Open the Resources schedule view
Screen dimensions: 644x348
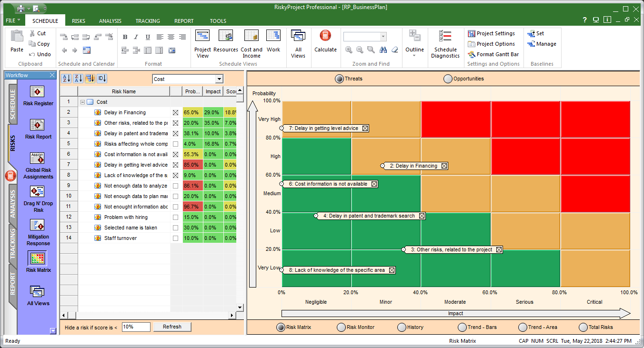pyautogui.click(x=226, y=41)
